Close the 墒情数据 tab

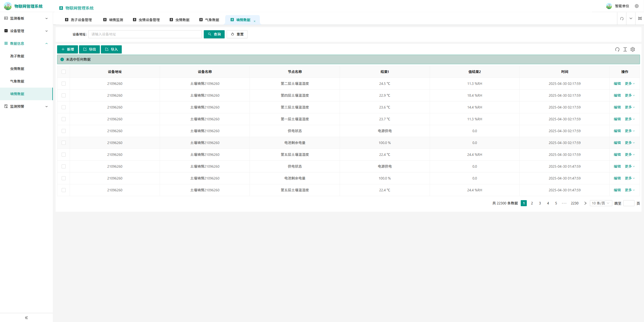(x=255, y=21)
